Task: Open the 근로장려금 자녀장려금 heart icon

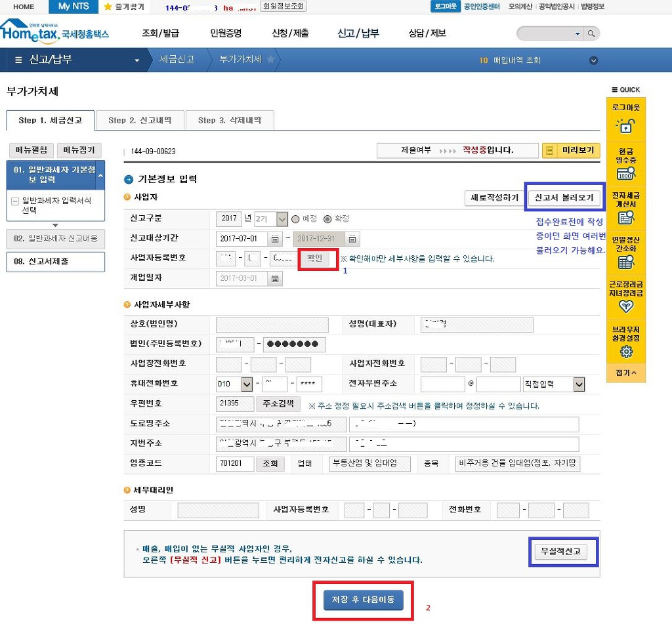Action: pos(625,306)
